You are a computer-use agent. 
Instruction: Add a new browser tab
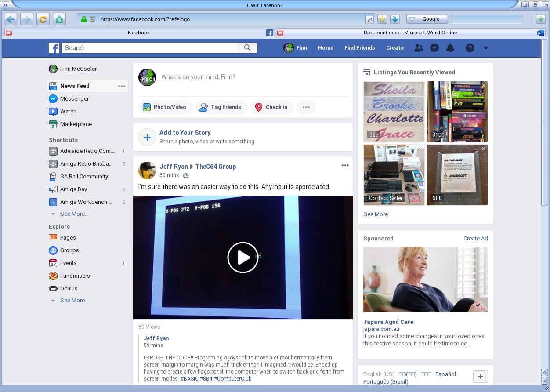click(541, 19)
